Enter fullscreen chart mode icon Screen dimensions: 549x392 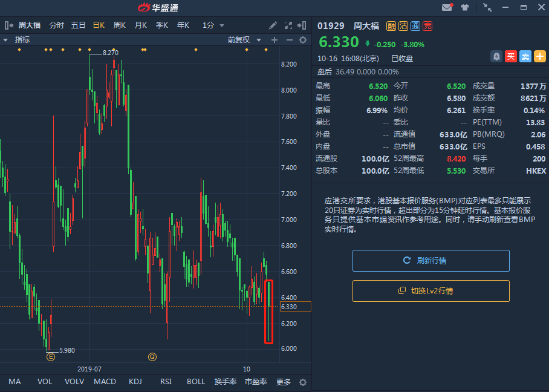pyautogui.click(x=288, y=25)
